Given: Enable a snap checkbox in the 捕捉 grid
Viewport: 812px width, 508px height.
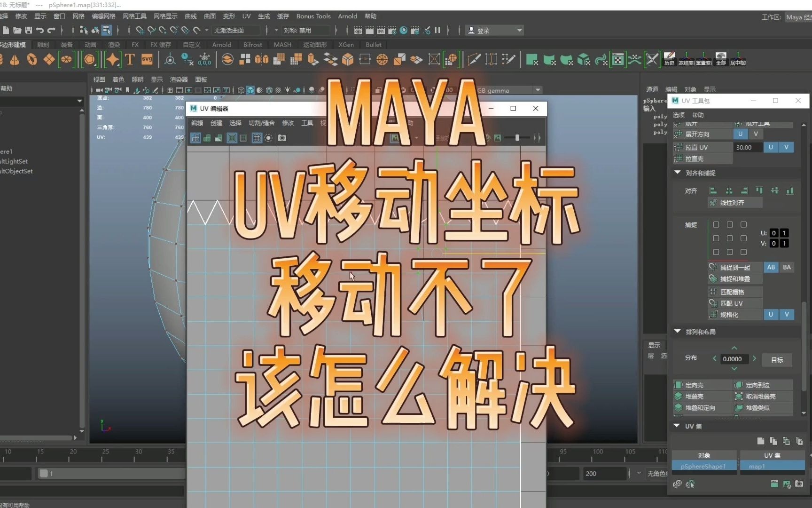Looking at the screenshot, I should click(716, 224).
